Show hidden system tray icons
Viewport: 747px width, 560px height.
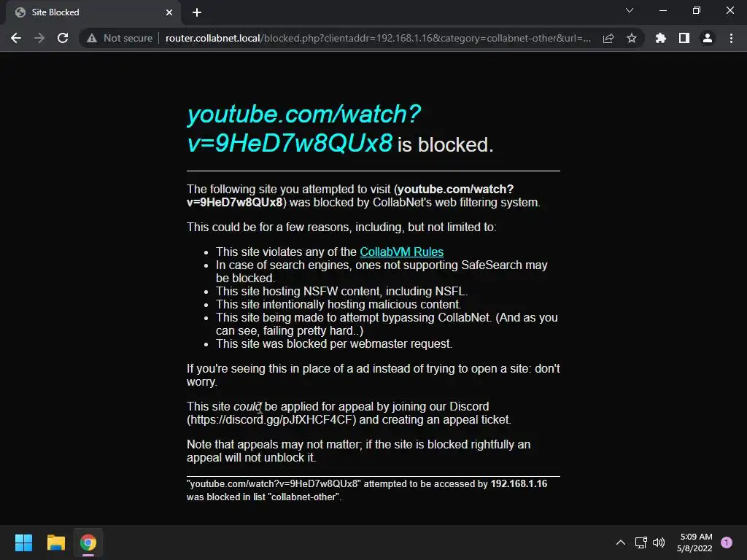click(x=620, y=542)
